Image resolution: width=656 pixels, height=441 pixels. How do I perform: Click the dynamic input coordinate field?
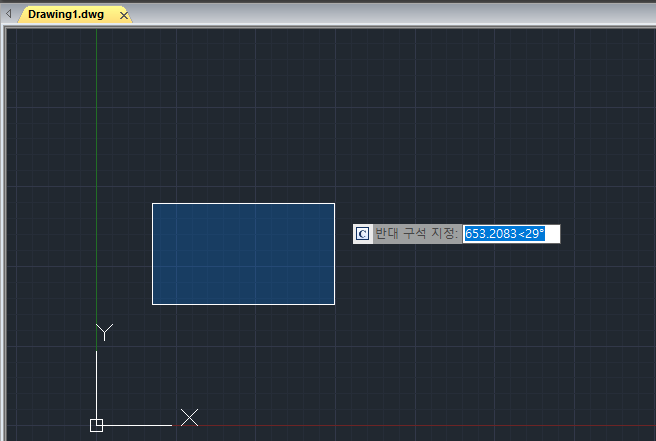coord(511,233)
